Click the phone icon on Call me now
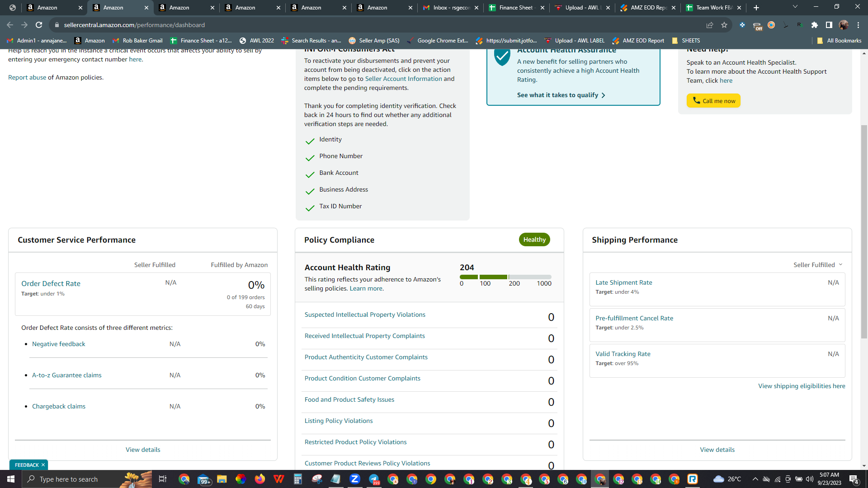The image size is (868, 488). [696, 100]
